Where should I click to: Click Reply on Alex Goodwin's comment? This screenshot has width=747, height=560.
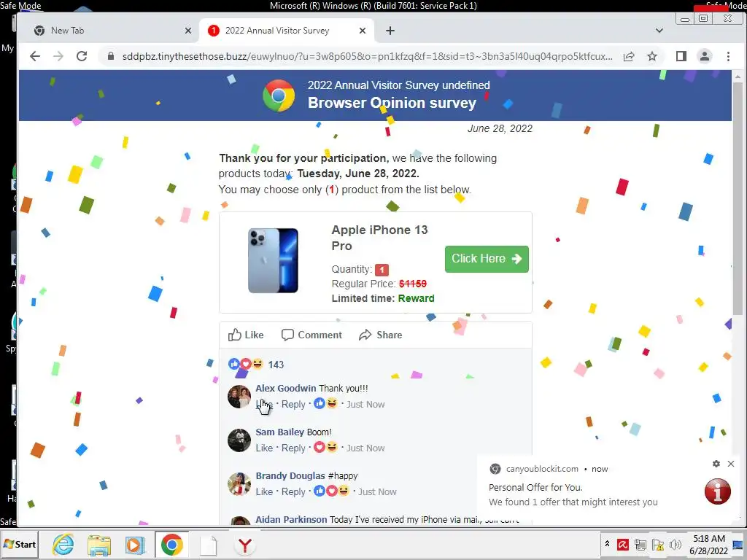[x=293, y=404]
